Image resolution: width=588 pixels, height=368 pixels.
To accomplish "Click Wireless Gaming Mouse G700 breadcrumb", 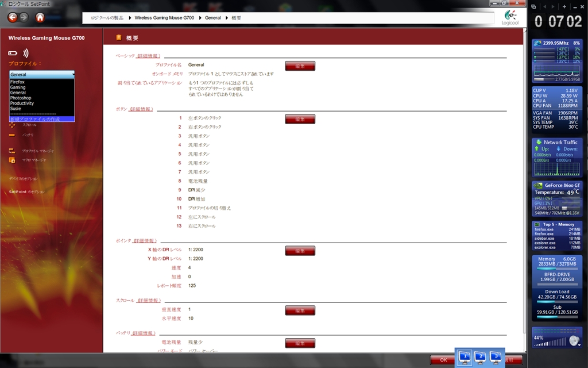I will tap(164, 18).
